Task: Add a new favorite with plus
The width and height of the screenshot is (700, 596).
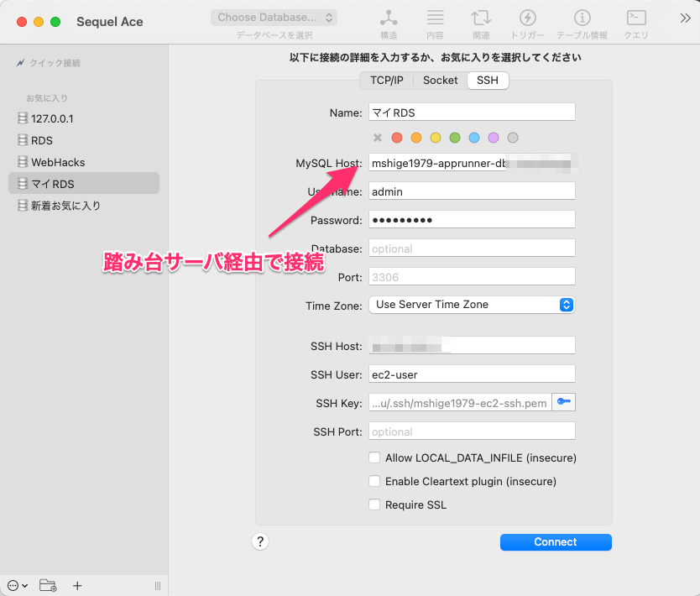Action: (77, 585)
